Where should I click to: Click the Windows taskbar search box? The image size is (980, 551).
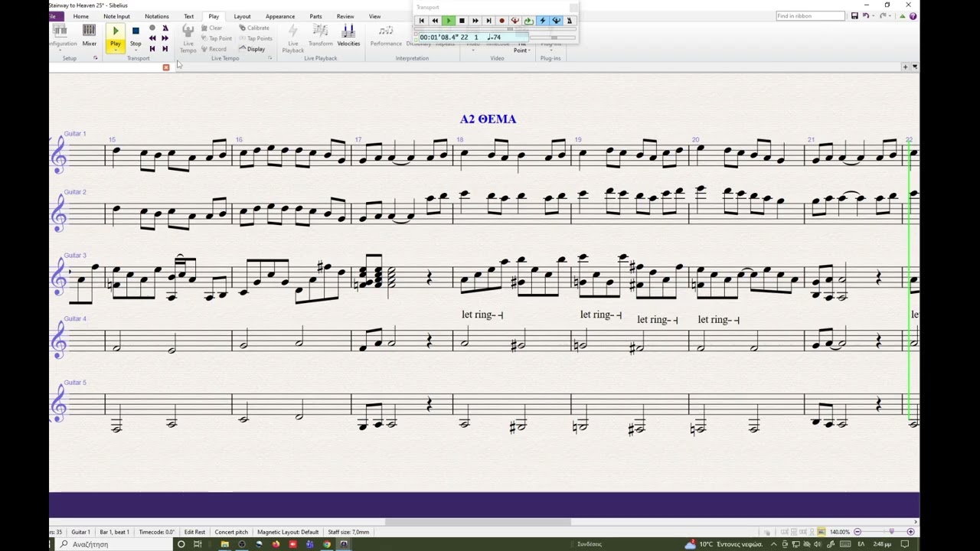point(113,544)
